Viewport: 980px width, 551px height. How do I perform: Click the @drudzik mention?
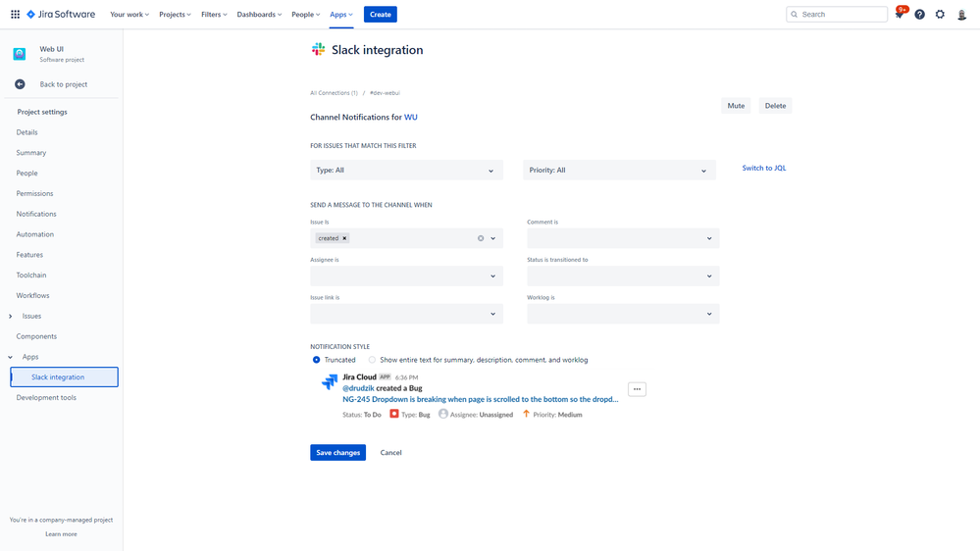358,388
